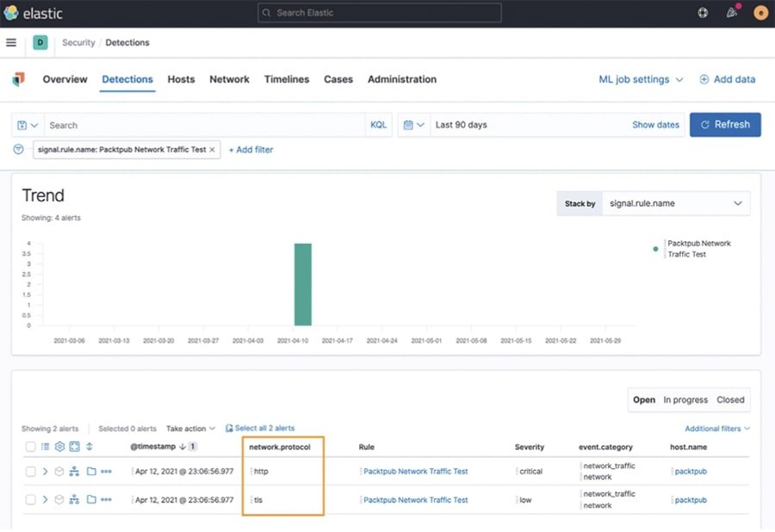Go to the Timelines tab

point(286,79)
